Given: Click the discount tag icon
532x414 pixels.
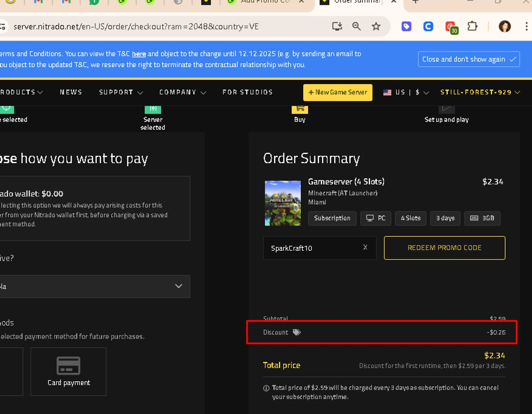Looking at the screenshot, I should [297, 332].
